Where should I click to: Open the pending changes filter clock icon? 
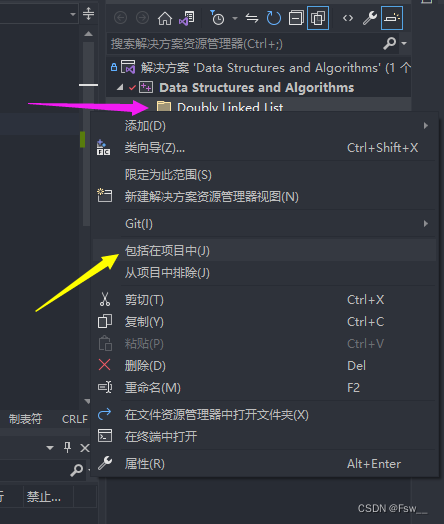(x=217, y=18)
